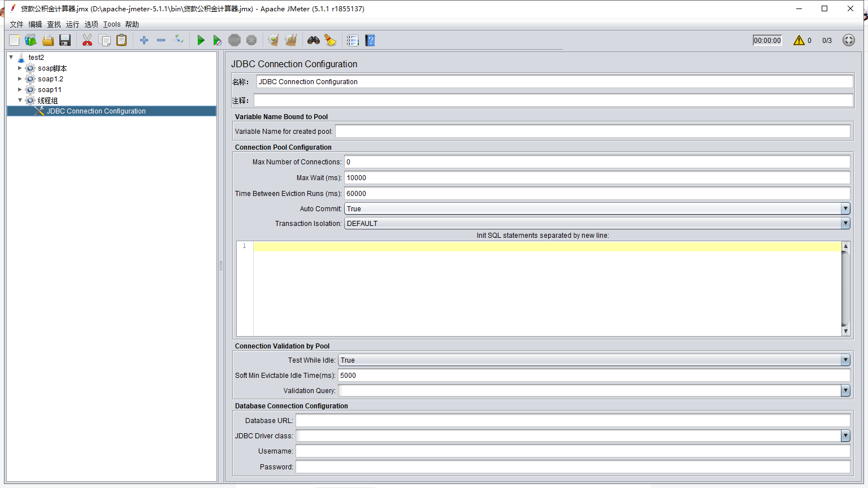This screenshot has width=868, height=488.
Task: Open the 选项 menu
Action: tap(91, 24)
